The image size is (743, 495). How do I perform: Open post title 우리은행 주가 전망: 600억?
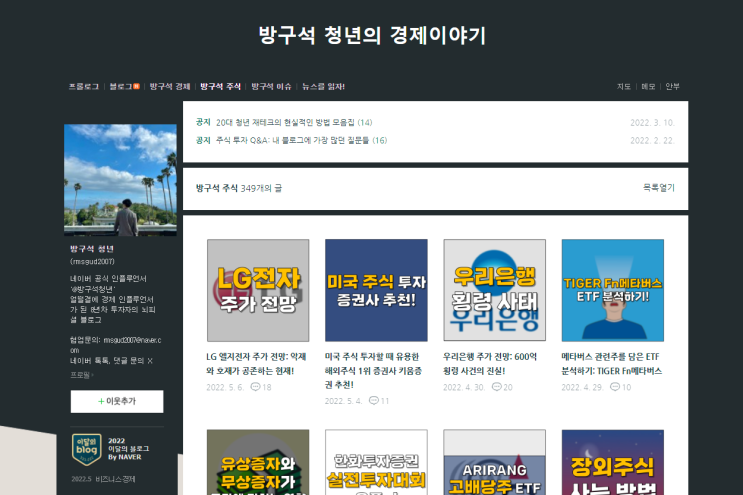(x=490, y=364)
